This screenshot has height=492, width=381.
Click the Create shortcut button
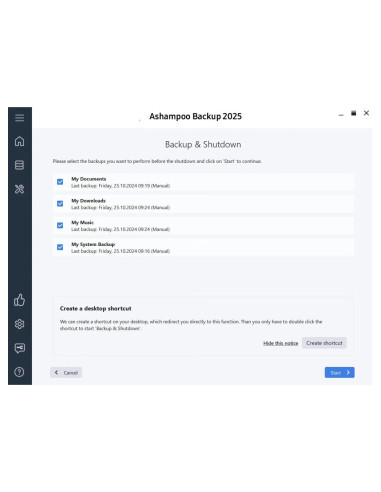[x=324, y=343]
